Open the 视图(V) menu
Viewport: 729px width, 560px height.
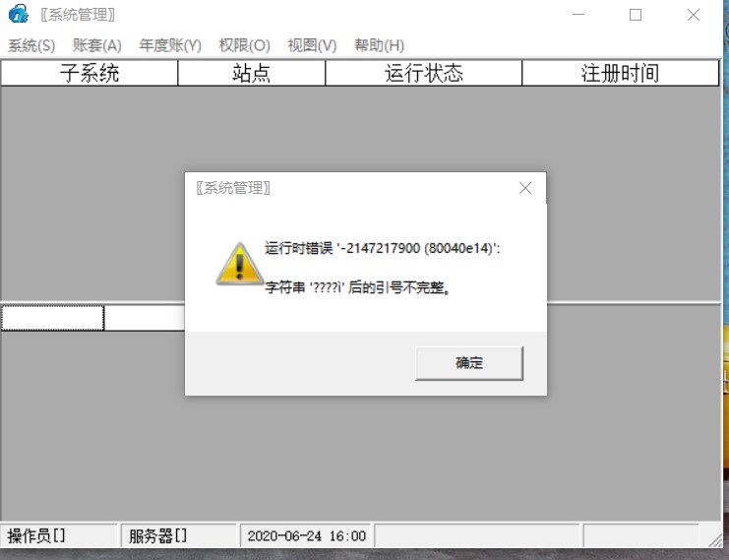click(x=312, y=45)
